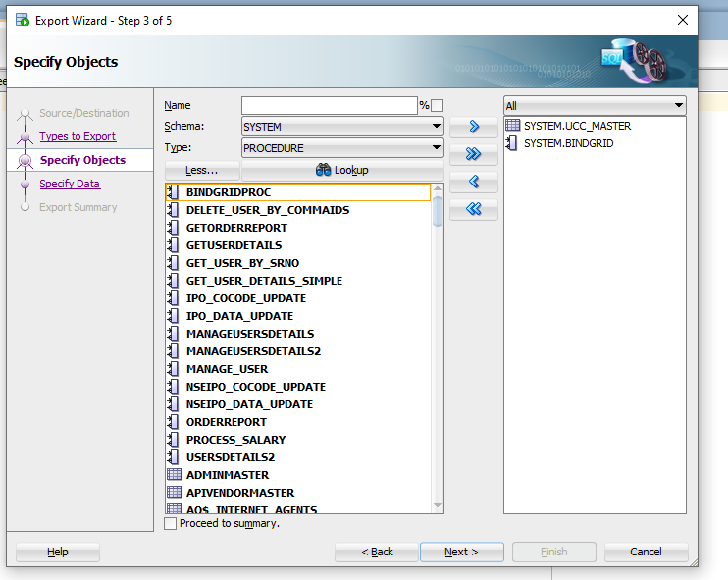
Task: Open the Type dropdown showing PROCEDURE
Action: (x=342, y=148)
